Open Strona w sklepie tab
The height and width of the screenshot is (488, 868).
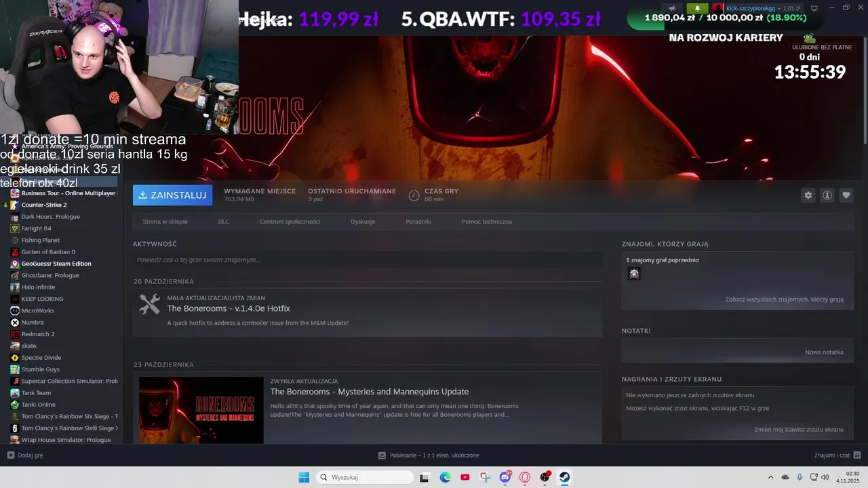click(x=165, y=222)
